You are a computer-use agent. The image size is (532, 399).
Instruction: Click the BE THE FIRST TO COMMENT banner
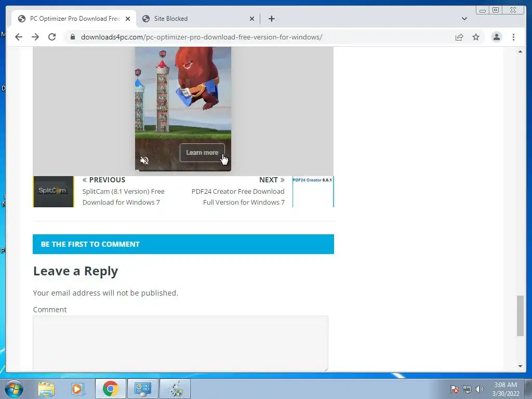[x=183, y=244]
